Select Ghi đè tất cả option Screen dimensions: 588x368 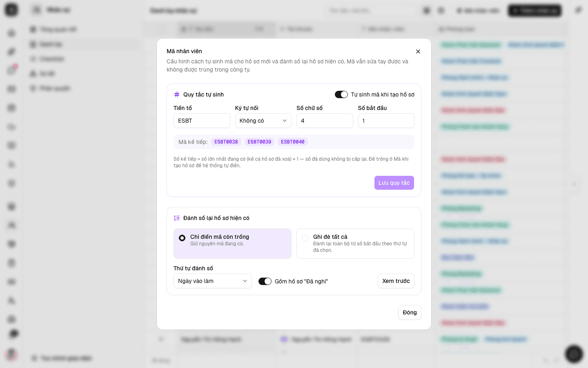(x=355, y=244)
